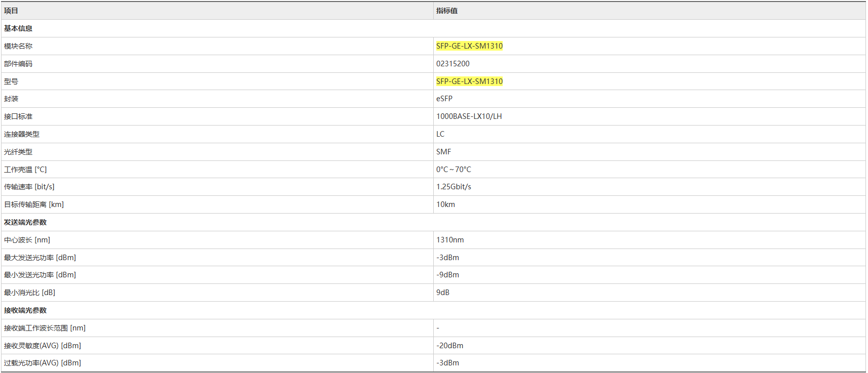This screenshot has height=373, width=868.
Task: Click the 中心波长 [nm] label
Action: [x=27, y=240]
